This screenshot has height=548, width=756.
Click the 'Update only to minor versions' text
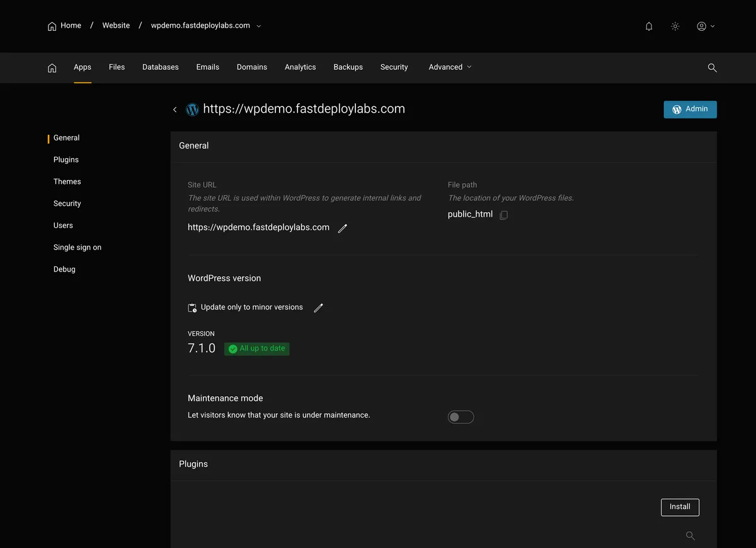(251, 307)
